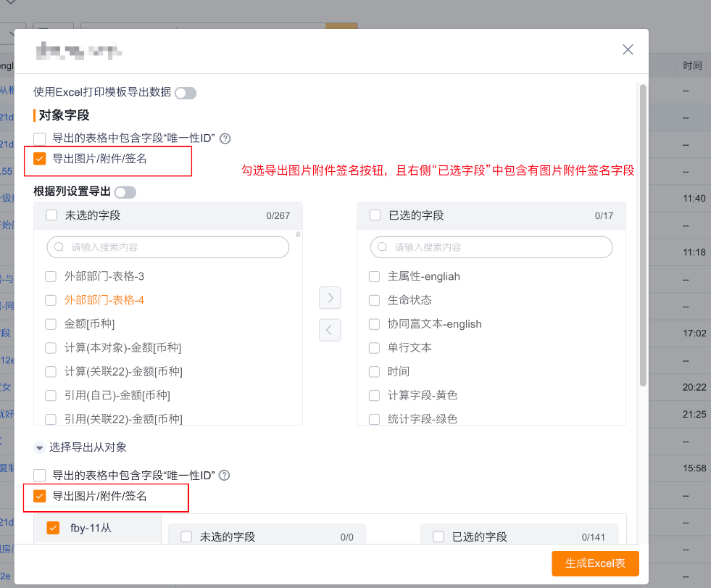Select all in 已选的字段 0/141 header
Image resolution: width=711 pixels, height=588 pixels.
(438, 537)
